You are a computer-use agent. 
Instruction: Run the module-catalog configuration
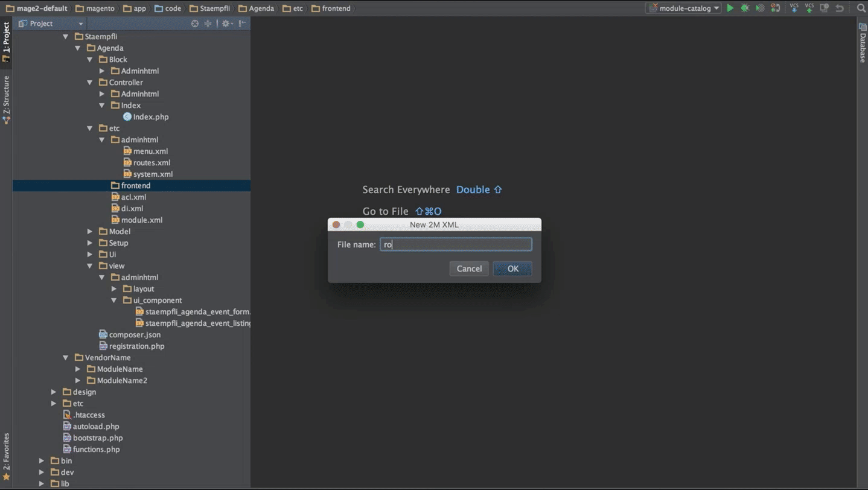coord(730,8)
